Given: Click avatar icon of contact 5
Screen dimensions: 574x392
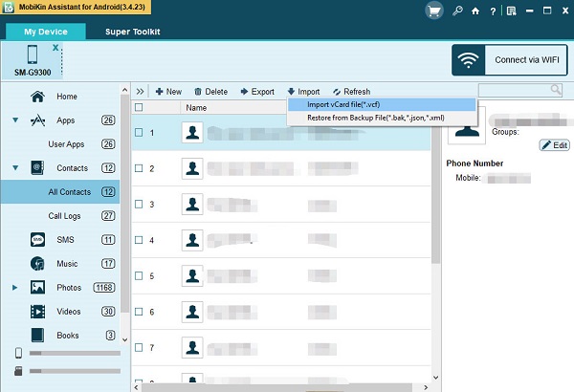Looking at the screenshot, I should [x=192, y=275].
